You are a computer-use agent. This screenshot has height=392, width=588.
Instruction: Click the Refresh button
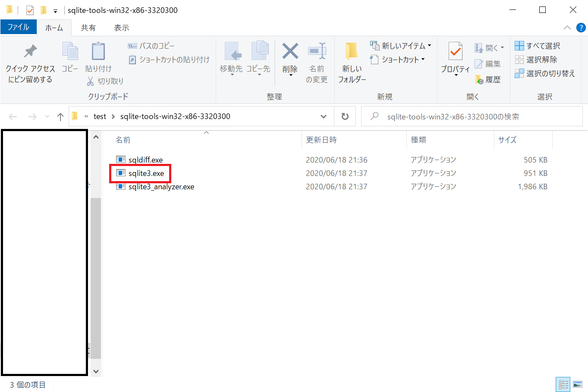pyautogui.click(x=345, y=116)
